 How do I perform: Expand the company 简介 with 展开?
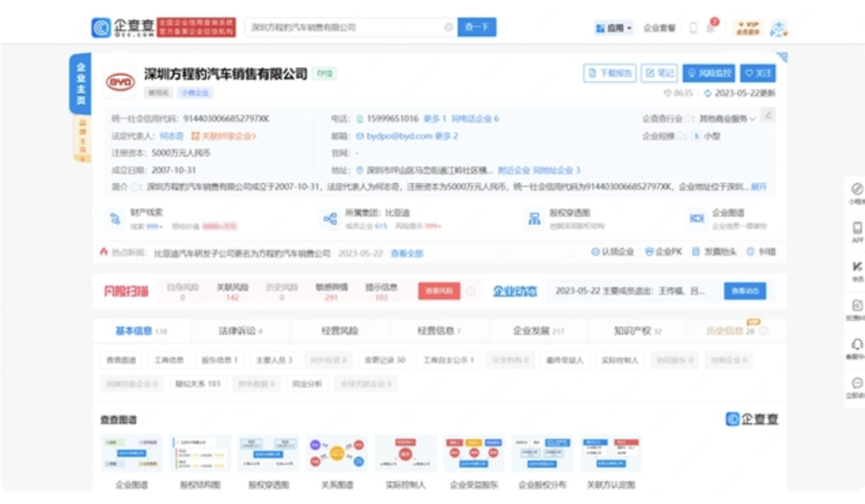[759, 187]
